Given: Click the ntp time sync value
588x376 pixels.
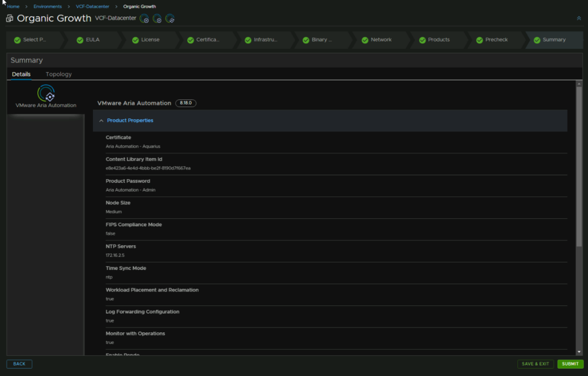Looking at the screenshot, I should [109, 277].
